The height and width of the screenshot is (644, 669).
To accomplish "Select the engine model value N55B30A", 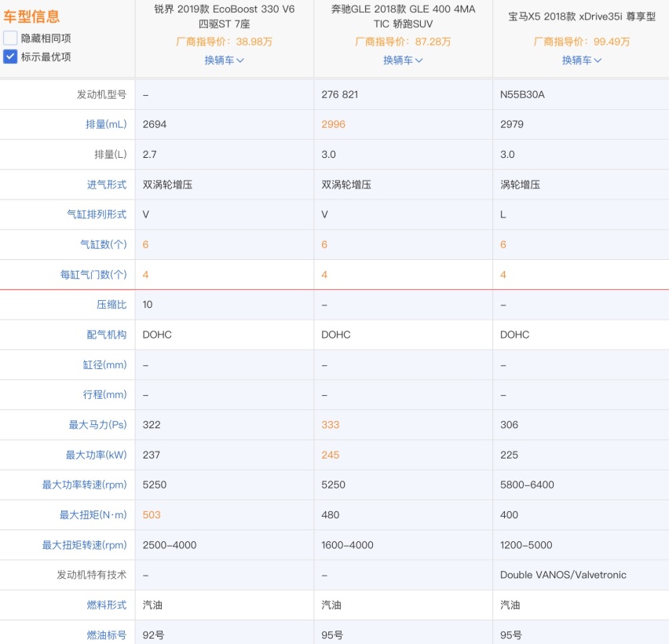I will [522, 94].
